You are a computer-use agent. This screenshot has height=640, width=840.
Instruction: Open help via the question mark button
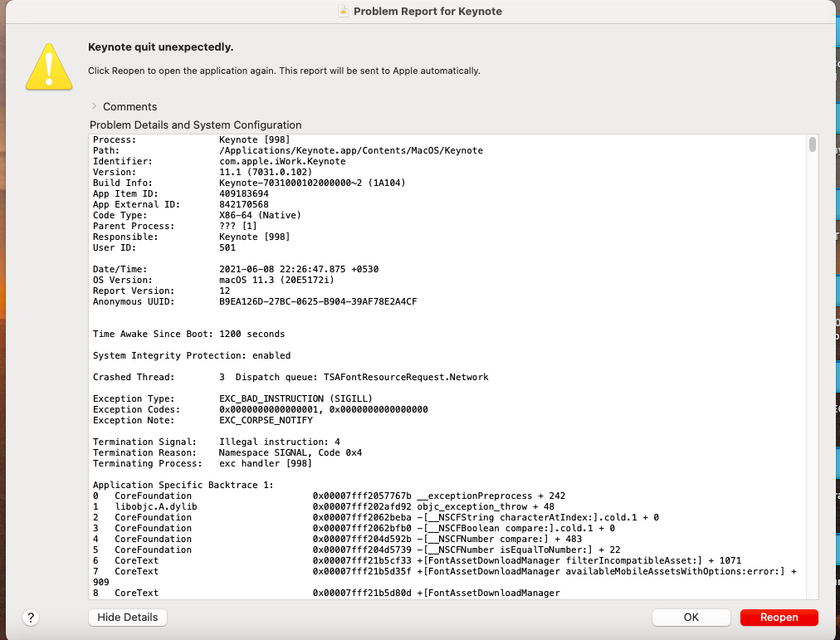31,617
